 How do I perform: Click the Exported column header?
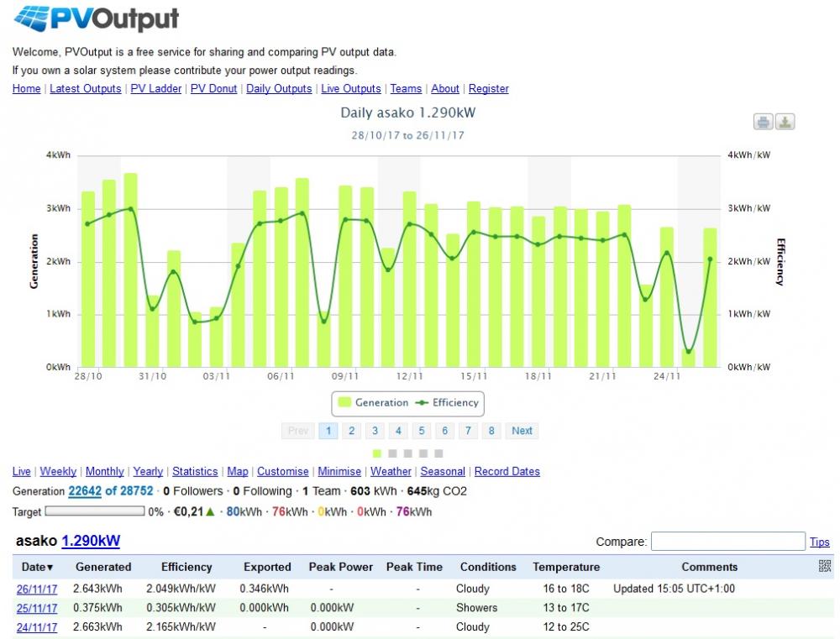tap(267, 567)
